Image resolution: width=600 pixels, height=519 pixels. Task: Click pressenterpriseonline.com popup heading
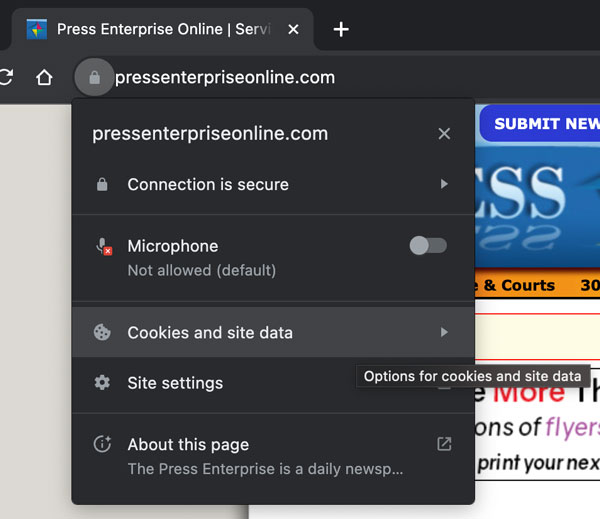pos(210,134)
